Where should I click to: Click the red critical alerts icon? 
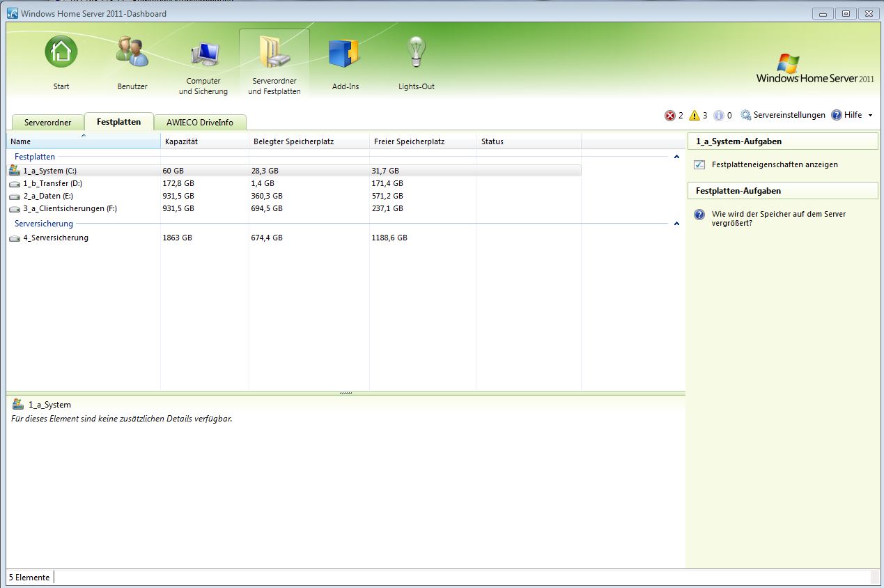670,116
